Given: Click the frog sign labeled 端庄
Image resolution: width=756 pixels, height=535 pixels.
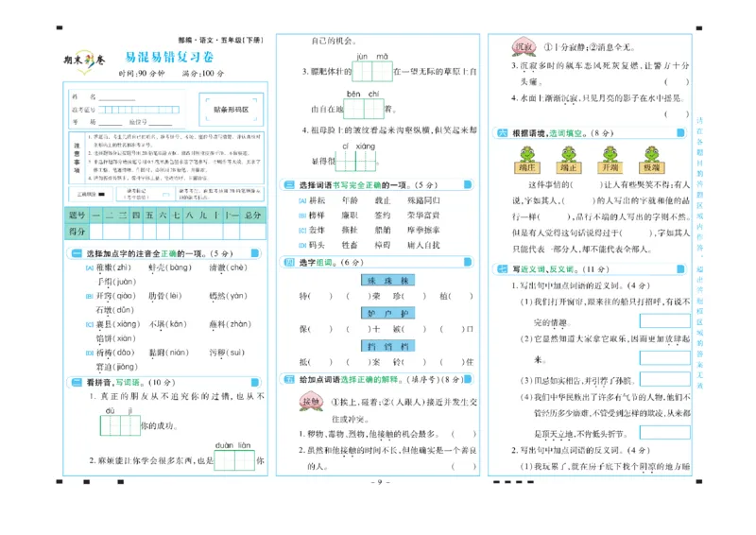Looking at the screenshot, I should (527, 160).
